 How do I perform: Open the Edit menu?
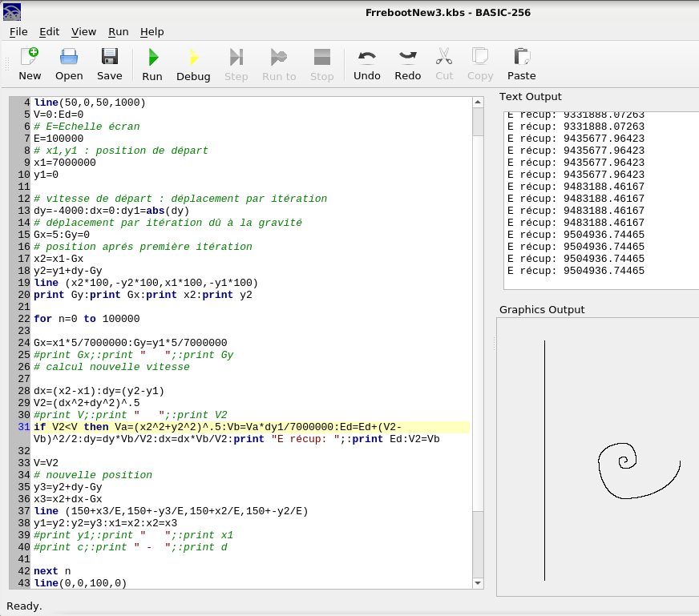(50, 32)
